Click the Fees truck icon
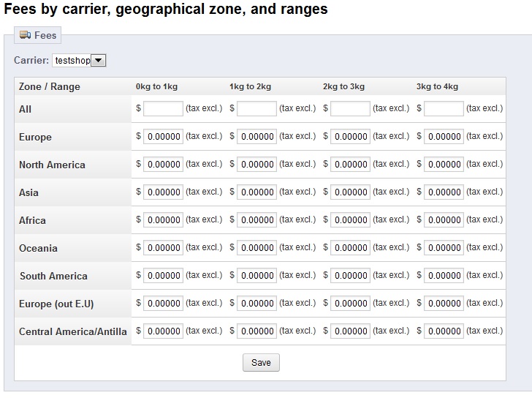Image resolution: width=532 pixels, height=398 pixels. (x=25, y=35)
